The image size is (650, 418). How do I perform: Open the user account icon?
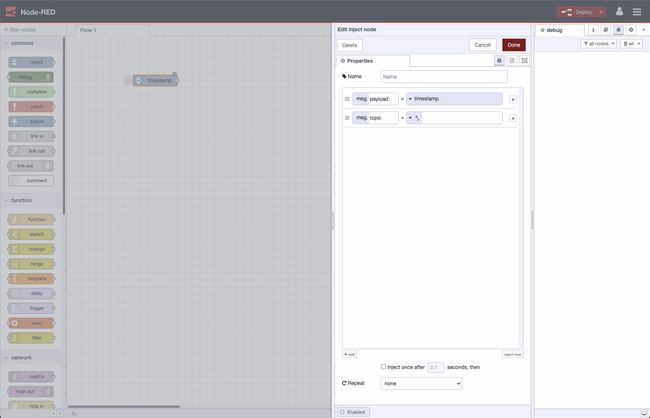pyautogui.click(x=619, y=12)
